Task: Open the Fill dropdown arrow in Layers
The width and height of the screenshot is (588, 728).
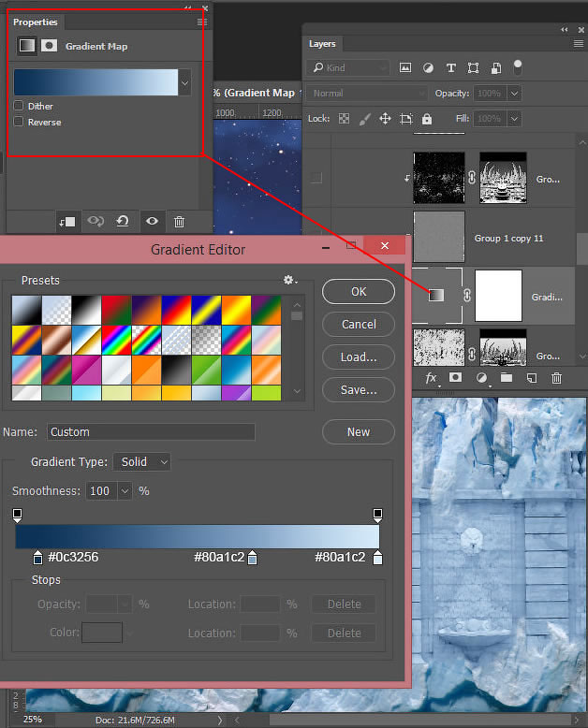Action: (514, 119)
